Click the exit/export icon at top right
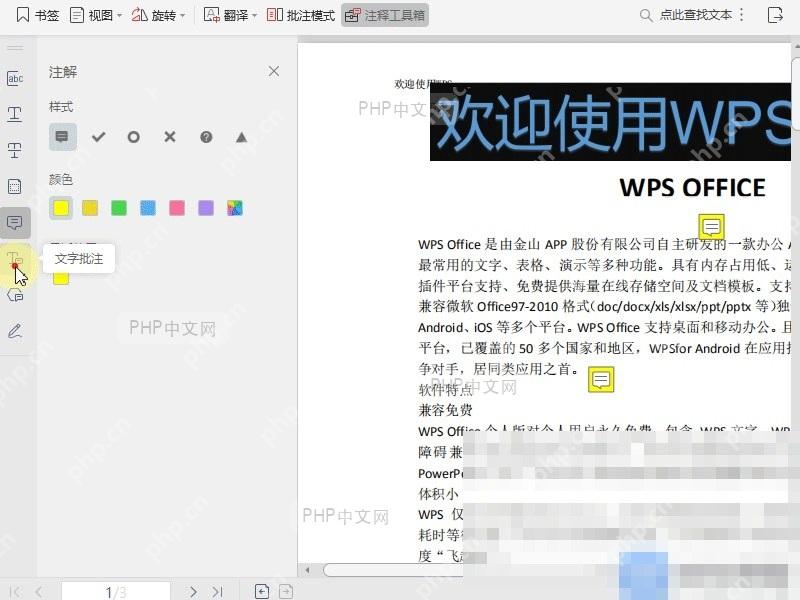800x600 pixels. [x=775, y=15]
